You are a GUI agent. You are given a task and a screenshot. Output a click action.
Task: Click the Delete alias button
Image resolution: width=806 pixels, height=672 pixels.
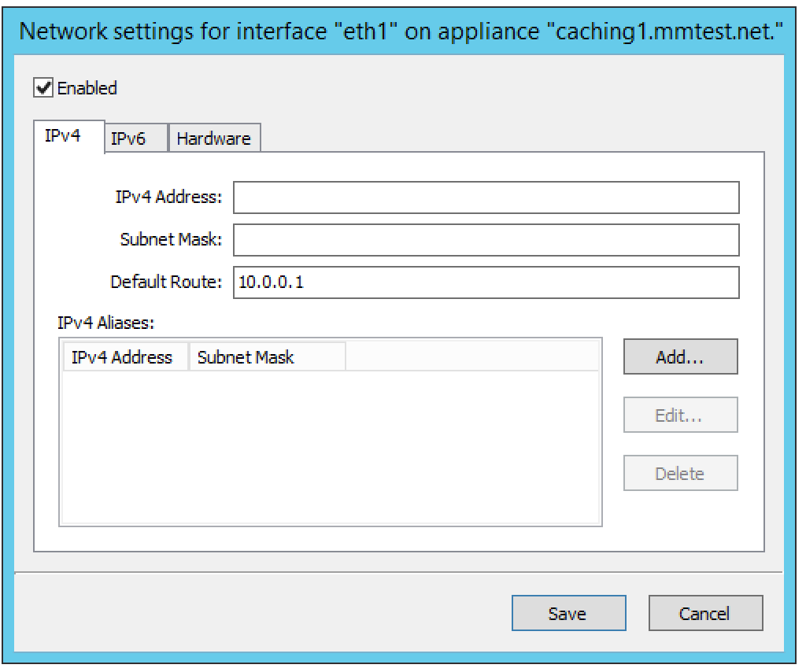pos(680,474)
